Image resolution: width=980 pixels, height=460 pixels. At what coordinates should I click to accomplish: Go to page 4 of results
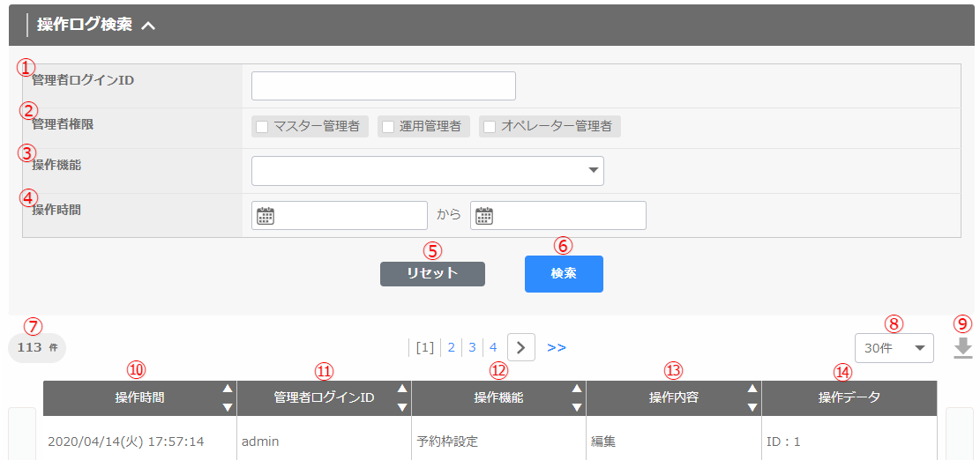coord(493,348)
